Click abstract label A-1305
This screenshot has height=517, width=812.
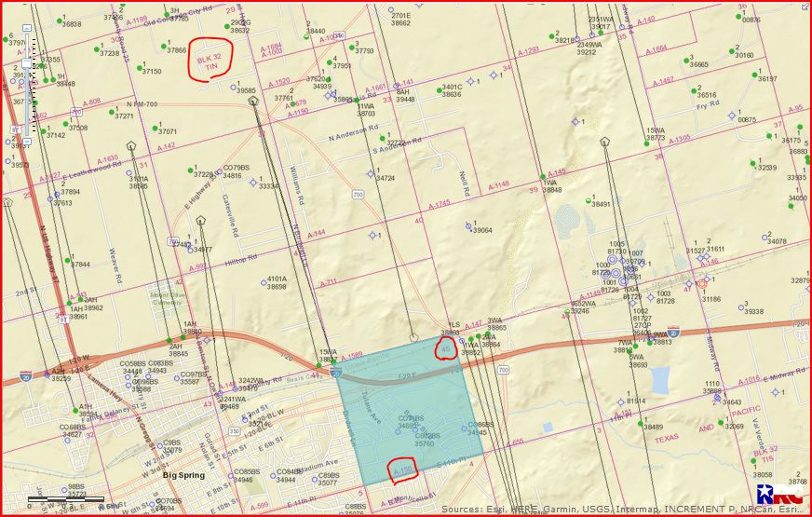click(680, 140)
